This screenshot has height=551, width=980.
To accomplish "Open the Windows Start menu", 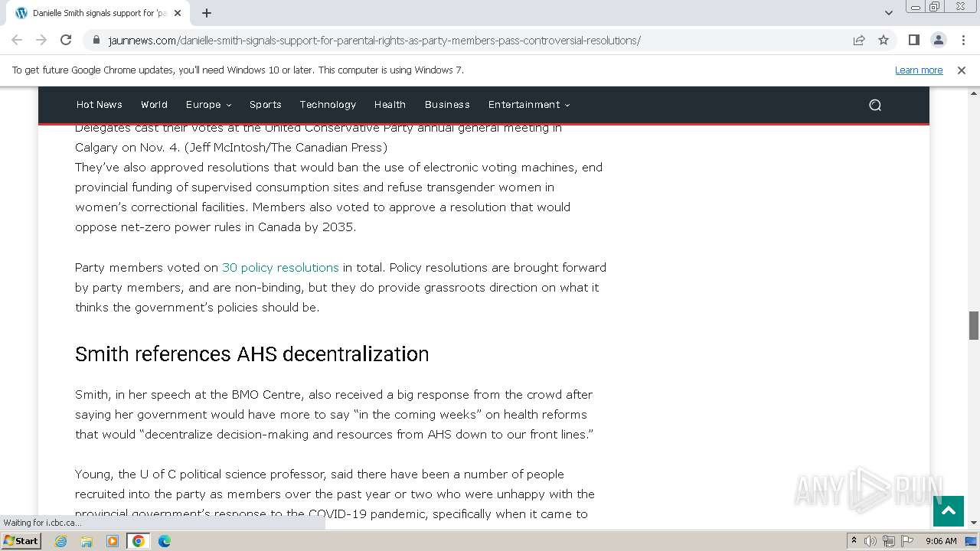I will tap(21, 540).
